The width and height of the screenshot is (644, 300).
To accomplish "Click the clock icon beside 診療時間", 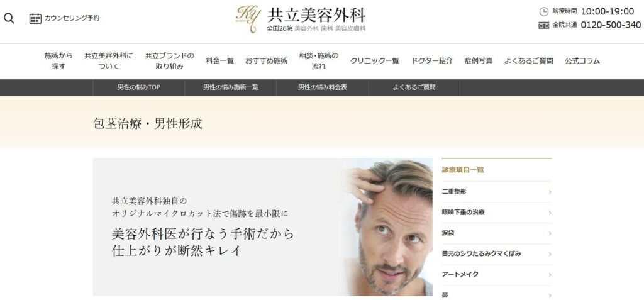I will coord(543,11).
